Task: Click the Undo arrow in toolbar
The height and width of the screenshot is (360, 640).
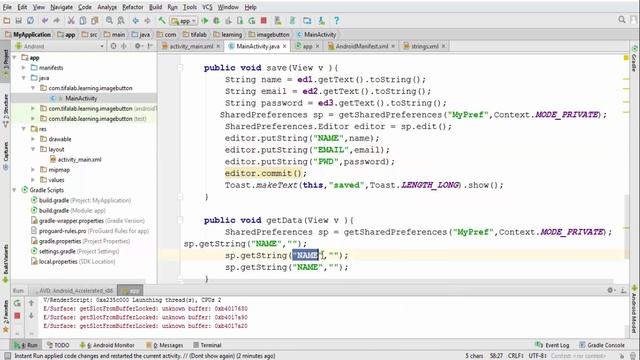Action: pos(45,20)
